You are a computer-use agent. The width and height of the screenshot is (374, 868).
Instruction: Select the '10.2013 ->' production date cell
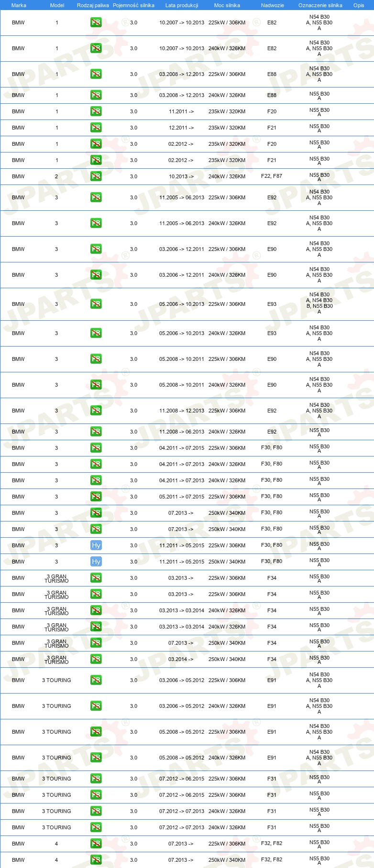(181, 176)
